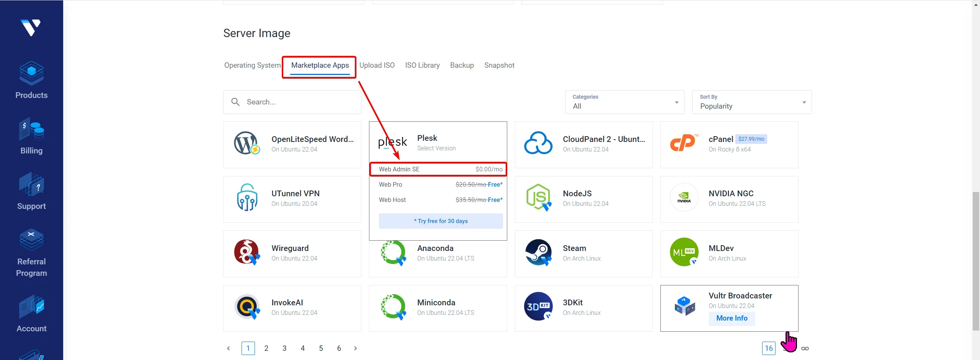
Task: Select the NodeJS hexagon icon
Action: (539, 197)
